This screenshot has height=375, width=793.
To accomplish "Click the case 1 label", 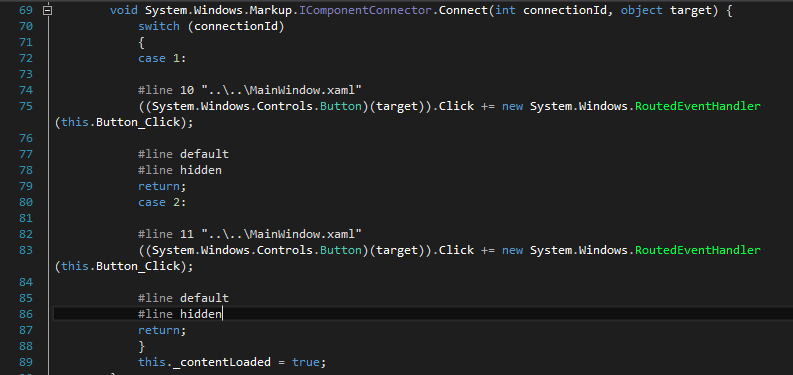I will (162, 58).
